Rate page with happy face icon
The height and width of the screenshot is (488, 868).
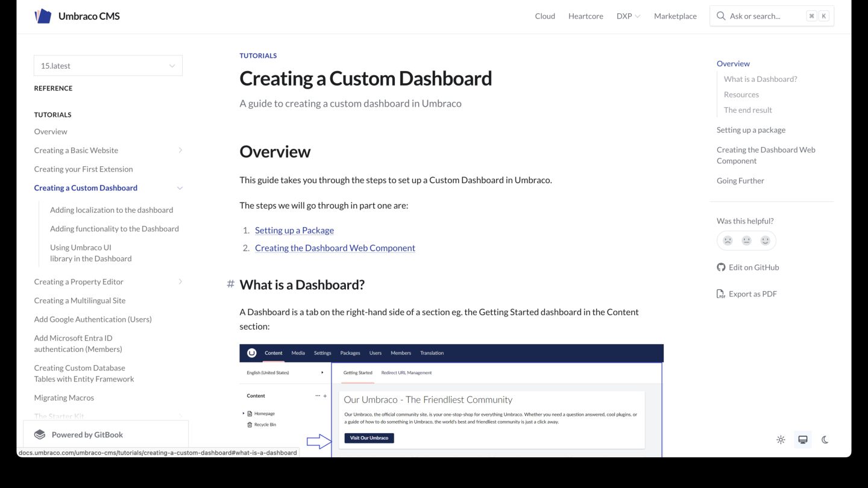765,240
